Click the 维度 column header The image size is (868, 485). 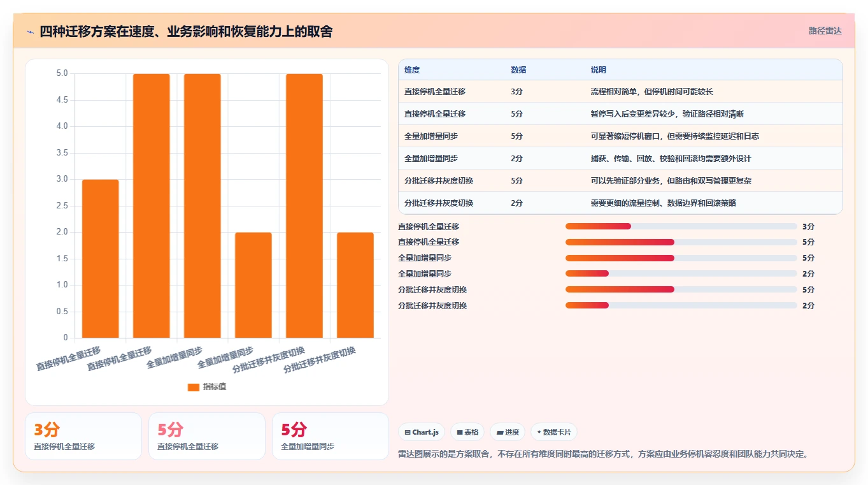click(412, 70)
